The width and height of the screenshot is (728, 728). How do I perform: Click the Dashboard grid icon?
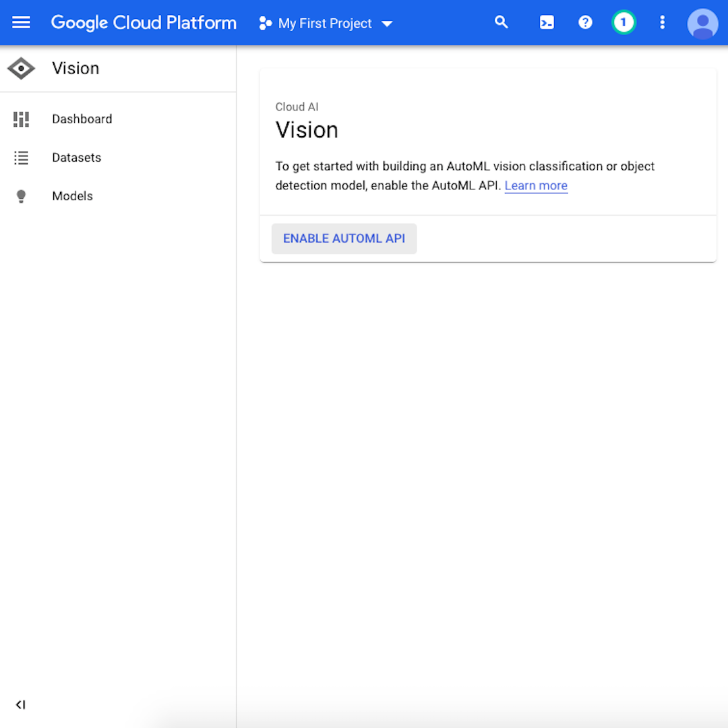(21, 119)
